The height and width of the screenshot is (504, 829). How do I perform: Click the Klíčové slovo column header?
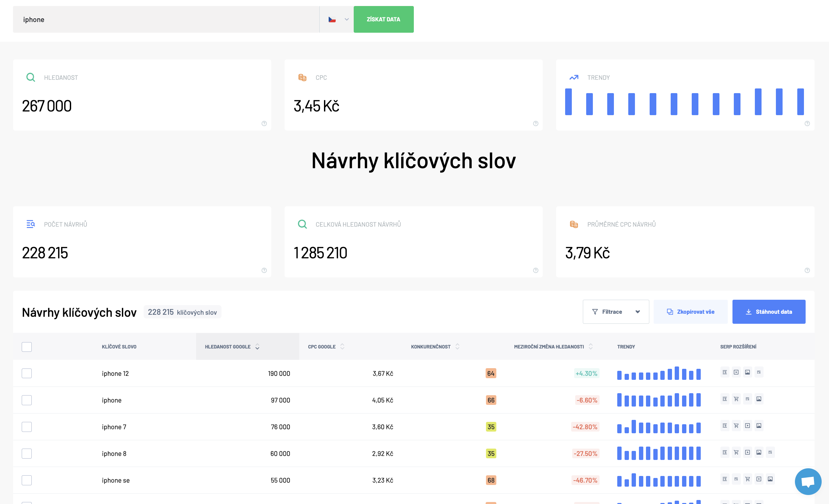(x=119, y=347)
